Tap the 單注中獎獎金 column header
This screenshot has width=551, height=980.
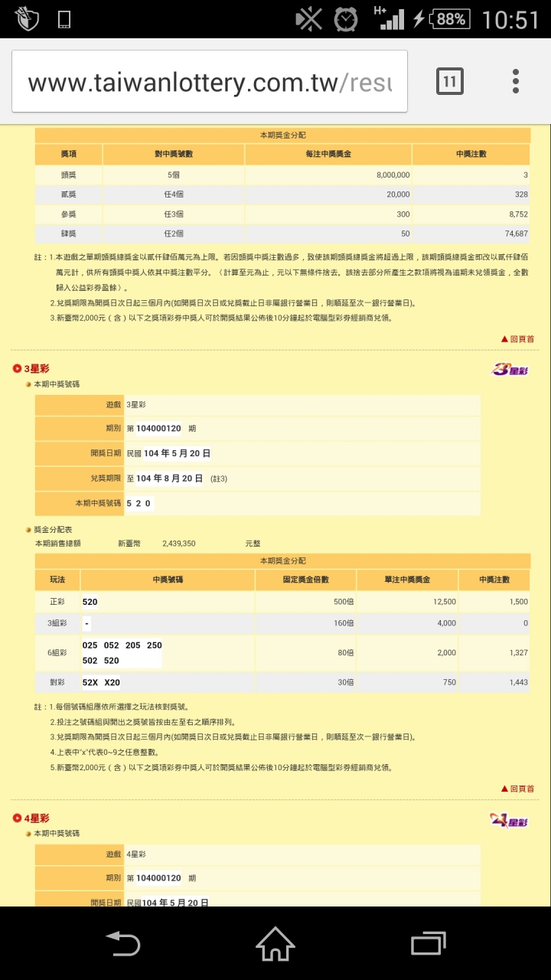coord(407,580)
